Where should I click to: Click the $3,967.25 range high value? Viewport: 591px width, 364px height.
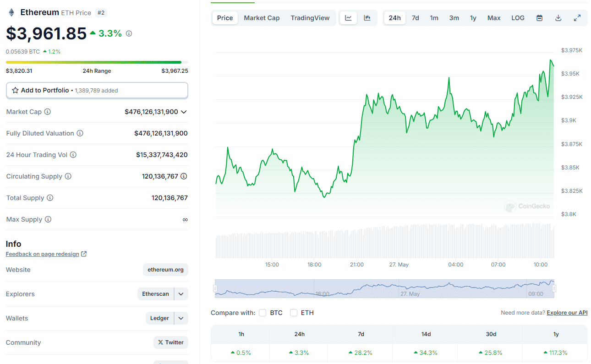click(175, 71)
